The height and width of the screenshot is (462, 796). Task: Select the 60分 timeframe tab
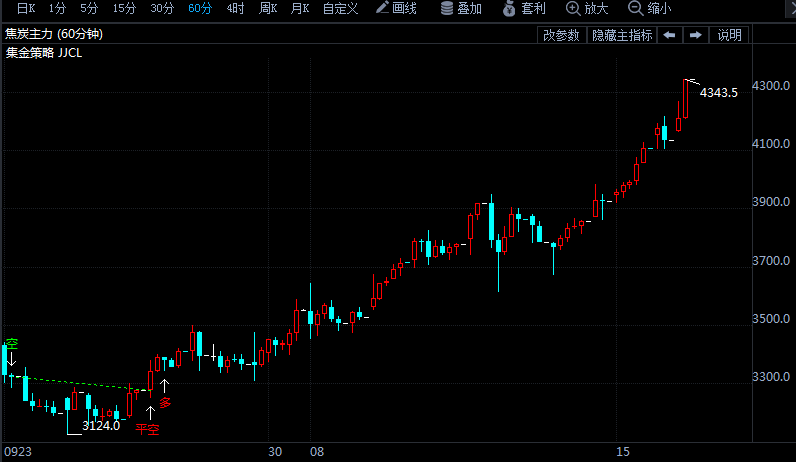(200, 8)
